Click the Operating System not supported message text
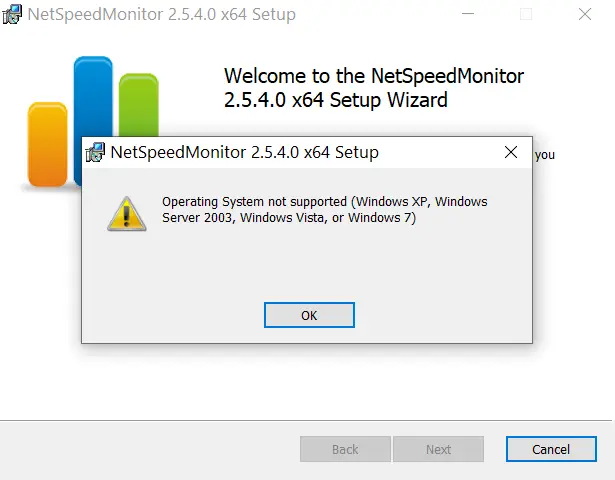Viewport: 615px width, 480px height. click(x=325, y=209)
